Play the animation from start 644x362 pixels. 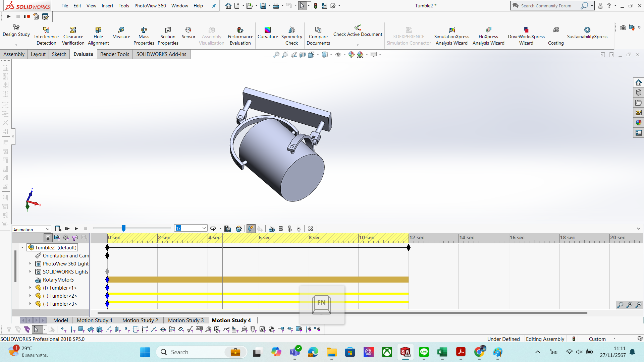[x=67, y=229]
